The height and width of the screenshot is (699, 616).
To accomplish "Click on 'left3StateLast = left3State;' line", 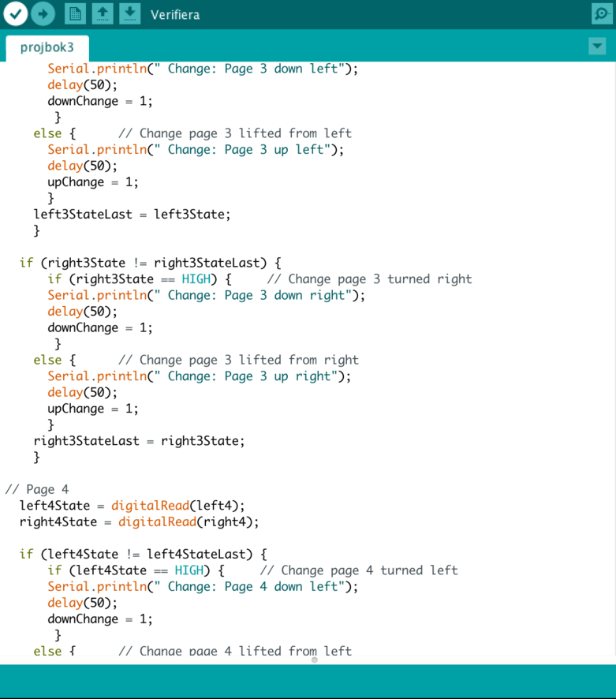I will point(132,215).
